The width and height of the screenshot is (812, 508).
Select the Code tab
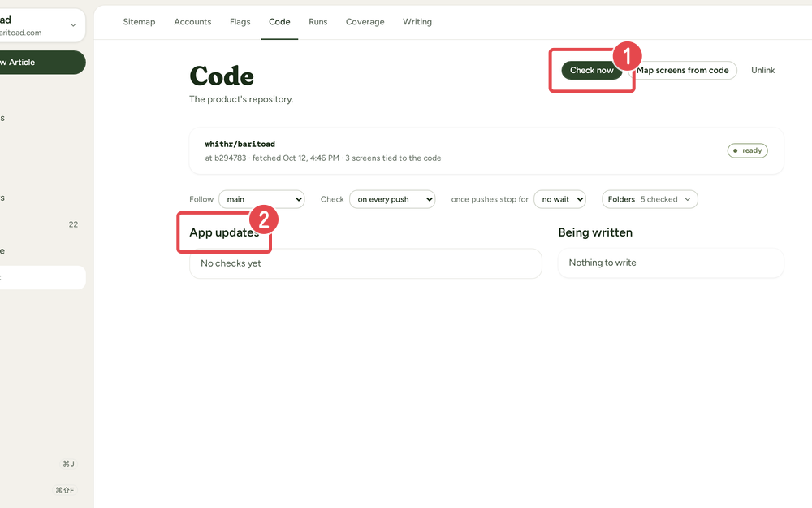(x=279, y=22)
